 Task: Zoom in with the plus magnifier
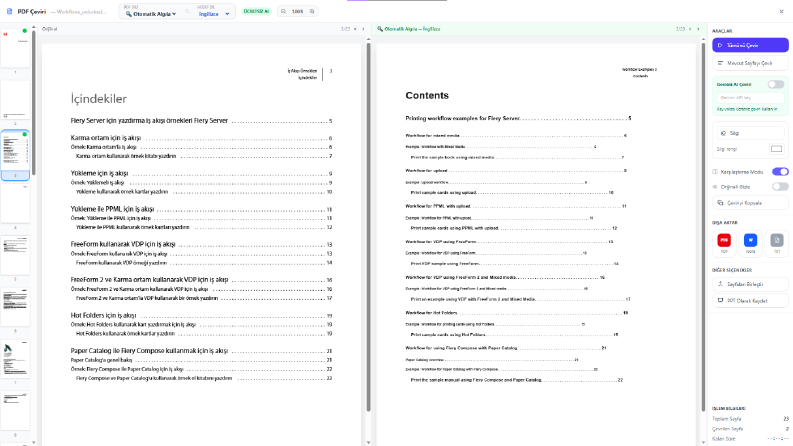coord(312,11)
